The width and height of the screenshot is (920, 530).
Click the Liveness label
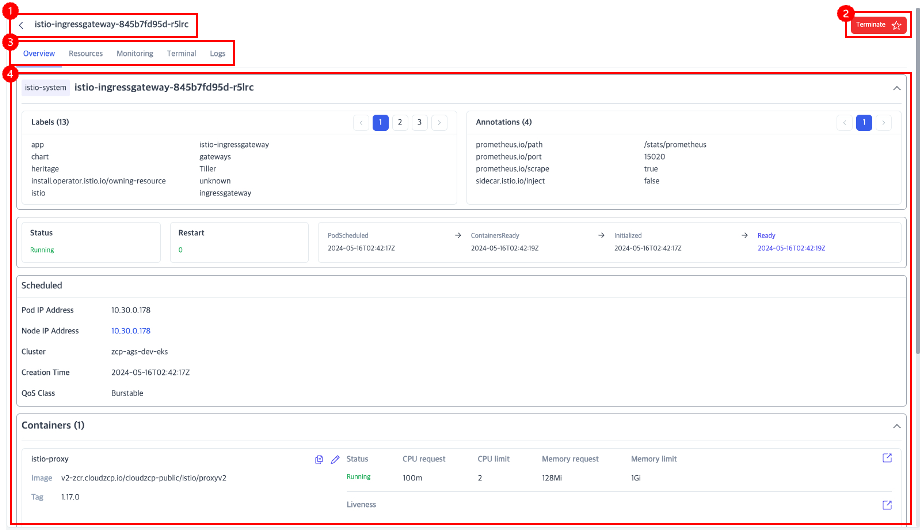click(361, 505)
